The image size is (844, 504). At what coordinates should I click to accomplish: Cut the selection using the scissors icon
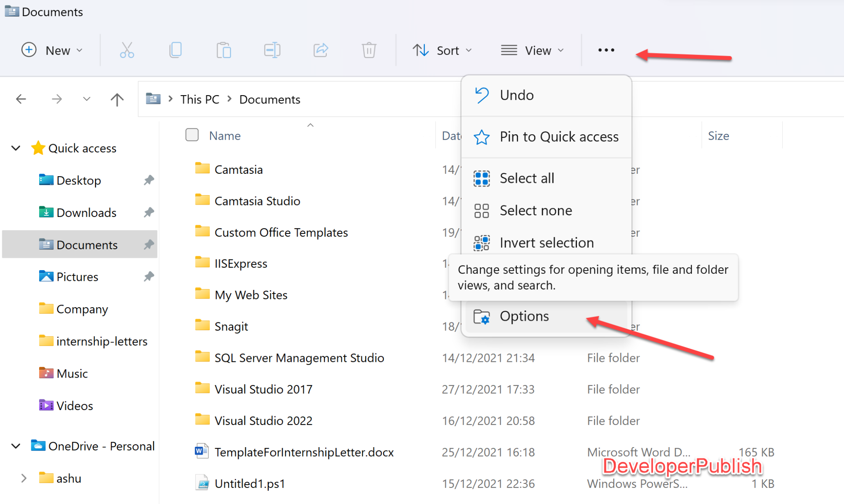(127, 50)
